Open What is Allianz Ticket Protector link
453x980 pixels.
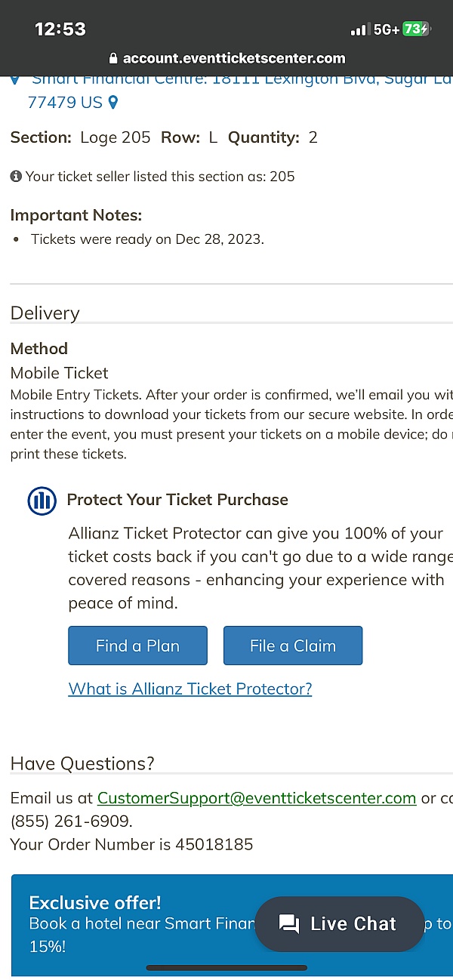[190, 689]
